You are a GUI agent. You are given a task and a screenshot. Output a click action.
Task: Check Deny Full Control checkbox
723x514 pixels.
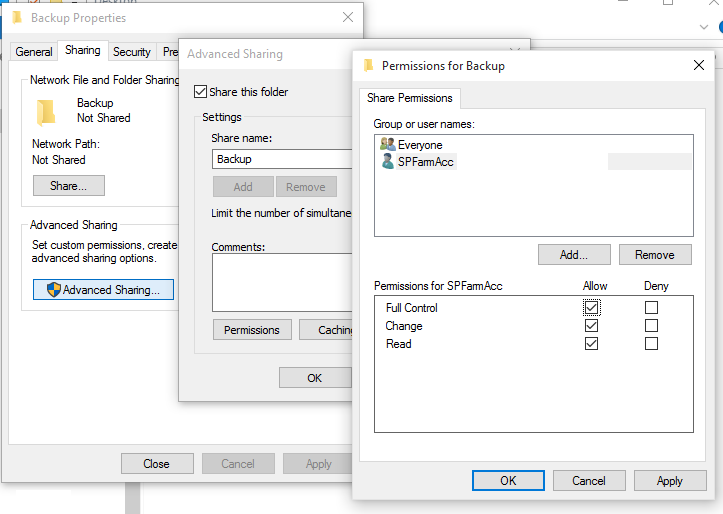pyautogui.click(x=651, y=307)
